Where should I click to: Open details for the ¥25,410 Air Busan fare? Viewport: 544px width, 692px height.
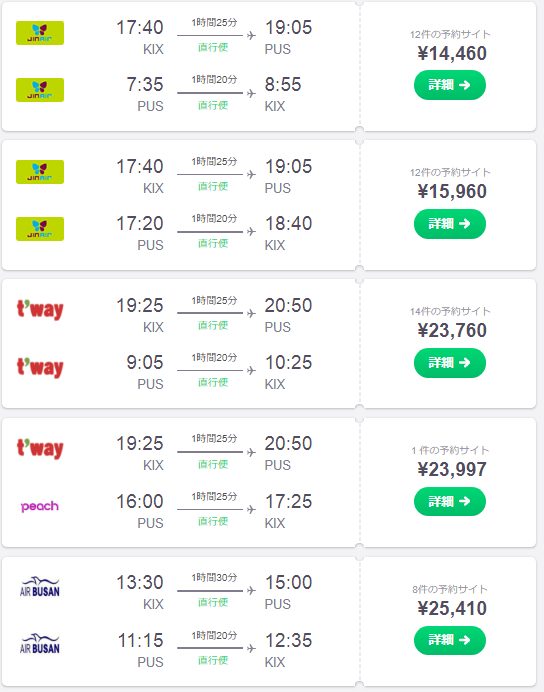coord(450,640)
